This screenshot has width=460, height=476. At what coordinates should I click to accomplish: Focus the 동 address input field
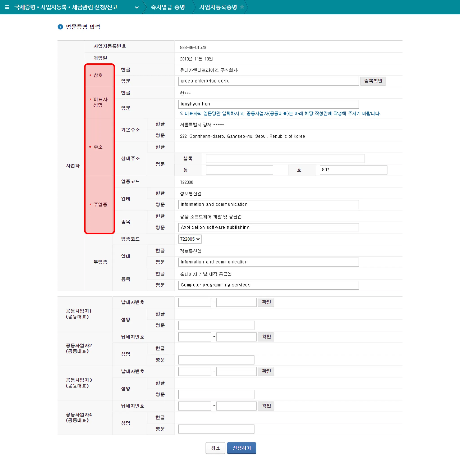[x=239, y=170]
